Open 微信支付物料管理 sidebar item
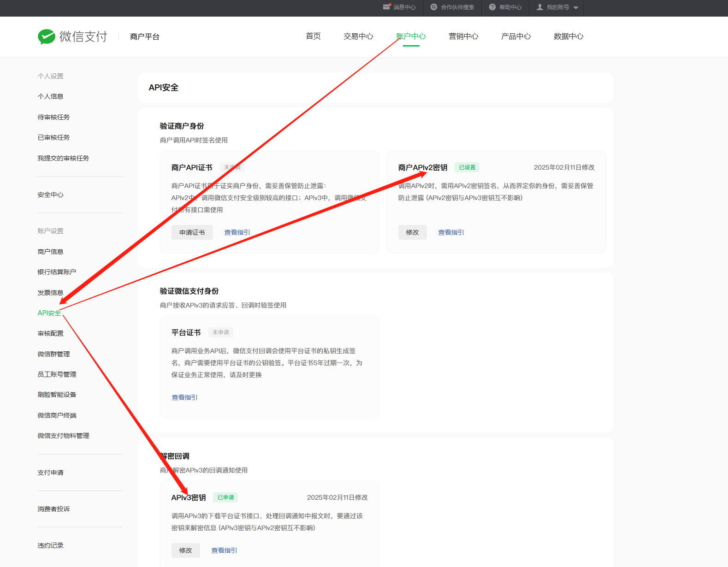This screenshot has width=728, height=567. [64, 436]
